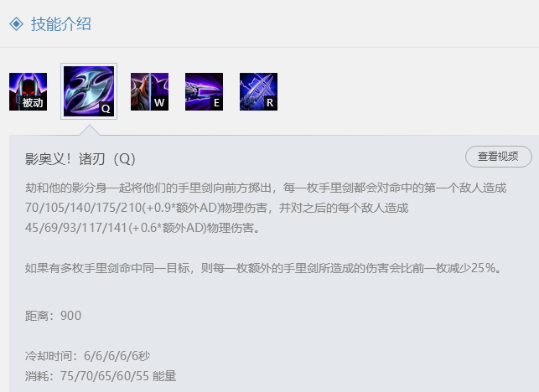Click the damage values line starting with 70/105/140
539x392 pixels.
pos(216,208)
